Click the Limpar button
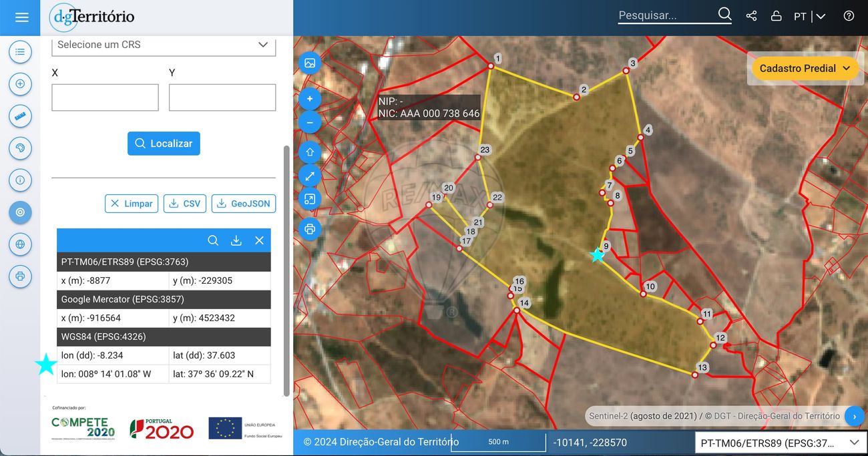868x456 pixels. (132, 204)
